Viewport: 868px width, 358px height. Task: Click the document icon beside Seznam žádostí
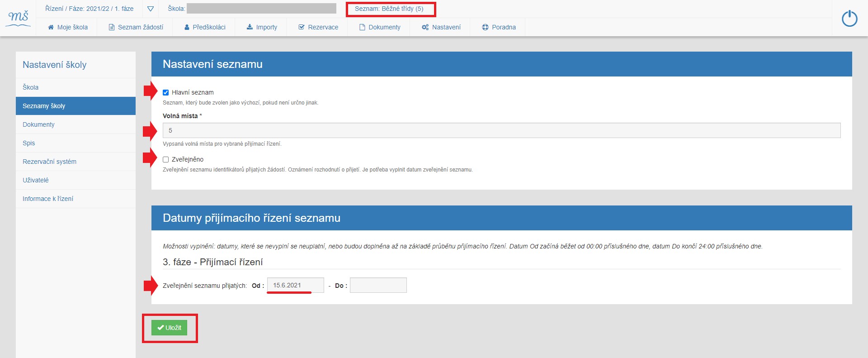(x=111, y=27)
